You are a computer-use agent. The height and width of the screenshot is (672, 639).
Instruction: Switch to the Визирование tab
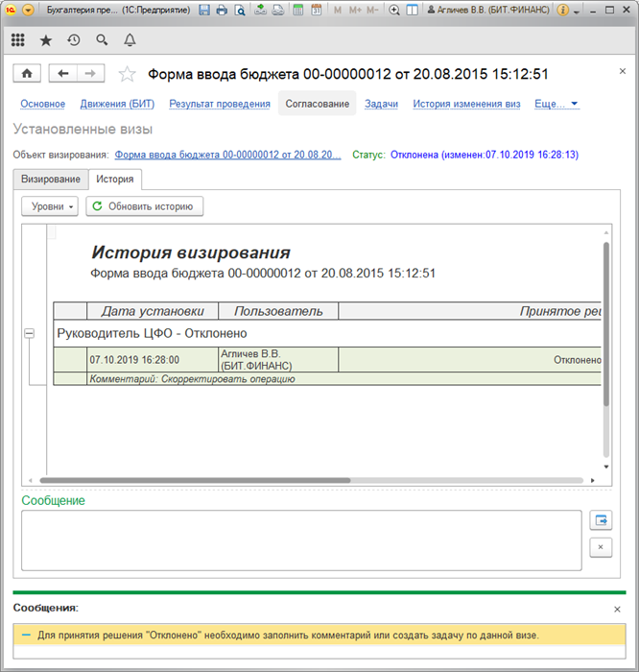pyautogui.click(x=51, y=180)
